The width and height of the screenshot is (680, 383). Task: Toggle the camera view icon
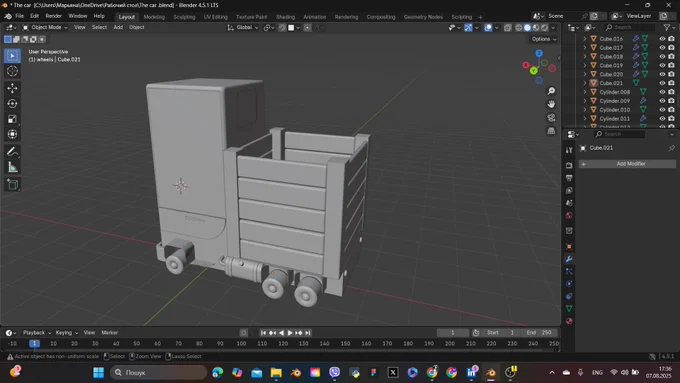551,118
